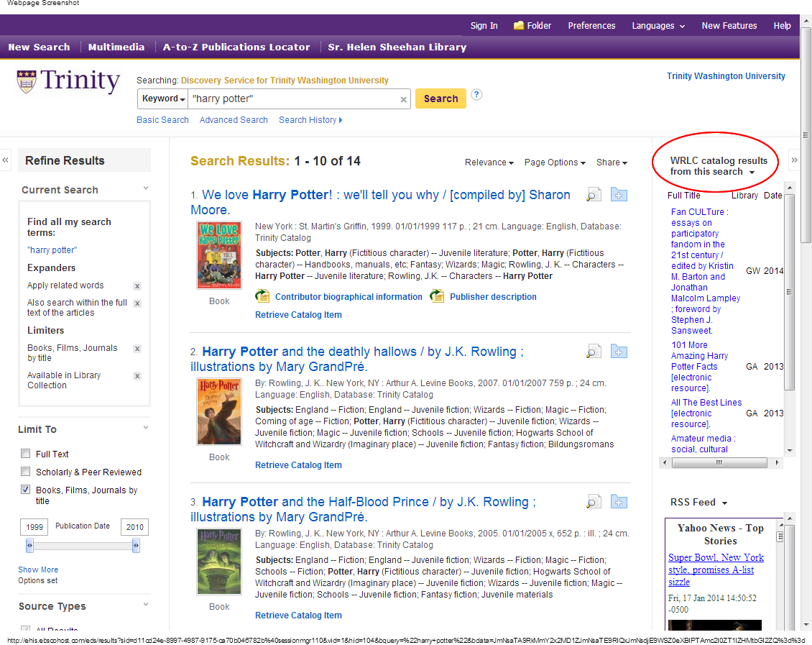Open A-to-Z Publications Locator
The height and width of the screenshot is (645, 812).
[x=236, y=47]
